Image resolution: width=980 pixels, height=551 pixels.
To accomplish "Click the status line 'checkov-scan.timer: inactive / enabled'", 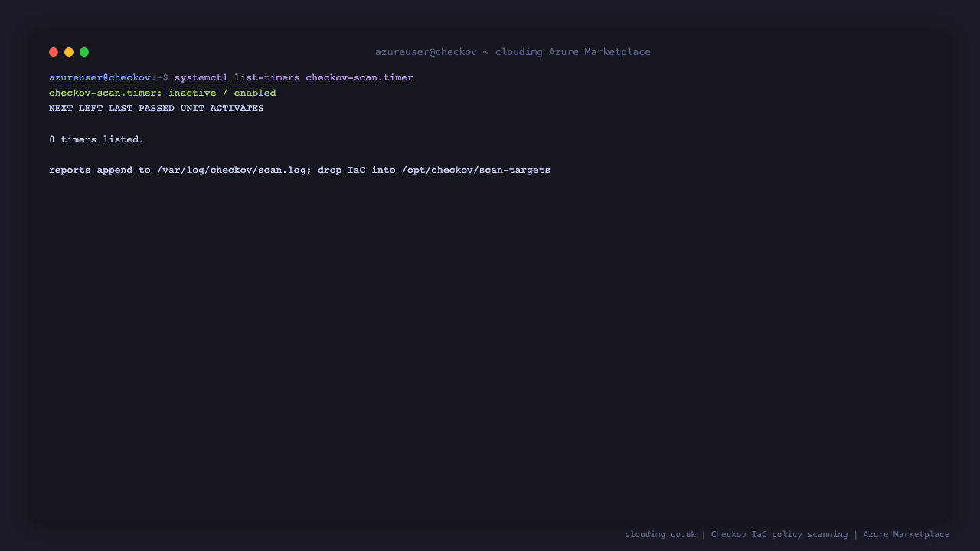I will 162,93.
